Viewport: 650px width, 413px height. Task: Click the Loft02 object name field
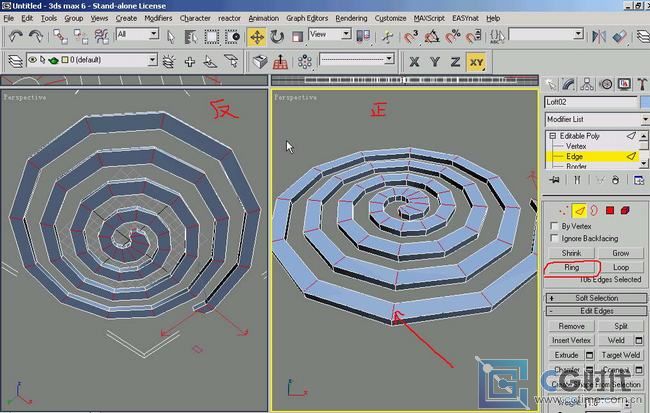coord(591,102)
